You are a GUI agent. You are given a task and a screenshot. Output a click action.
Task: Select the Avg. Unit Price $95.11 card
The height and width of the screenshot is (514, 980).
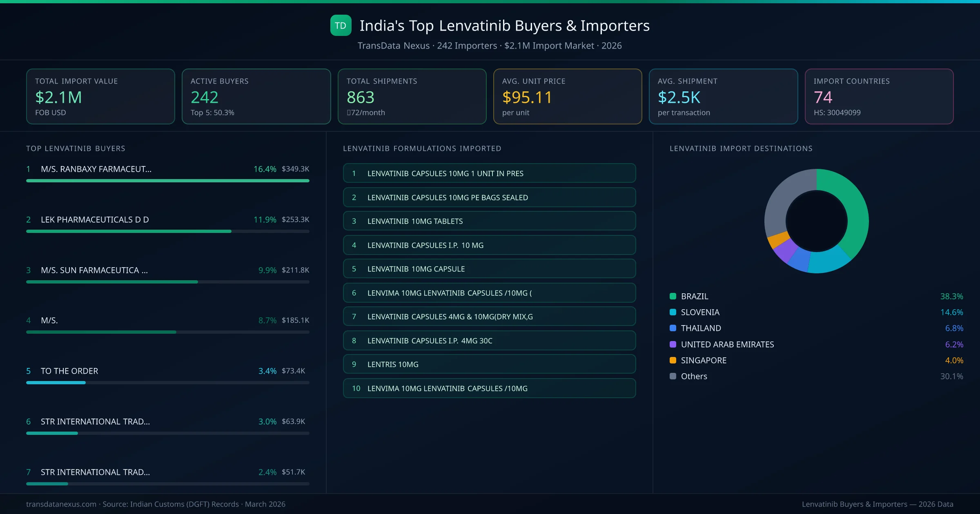[568, 96]
